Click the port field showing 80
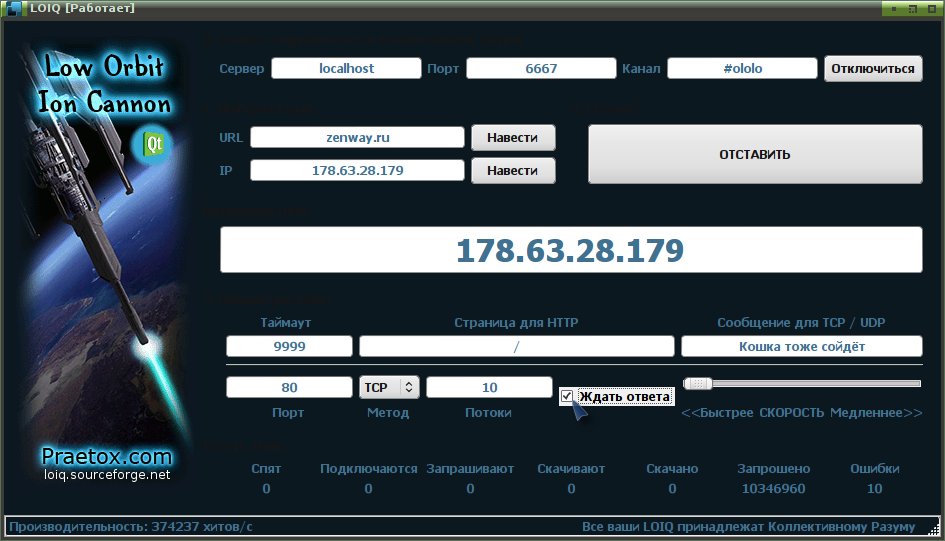Viewport: 945px width, 541px height. (x=289, y=387)
